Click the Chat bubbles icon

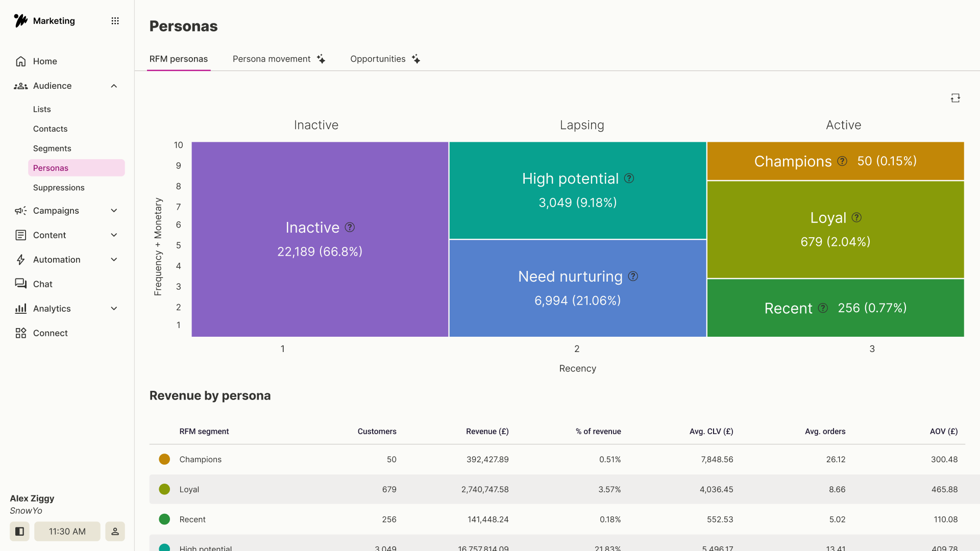point(20,284)
